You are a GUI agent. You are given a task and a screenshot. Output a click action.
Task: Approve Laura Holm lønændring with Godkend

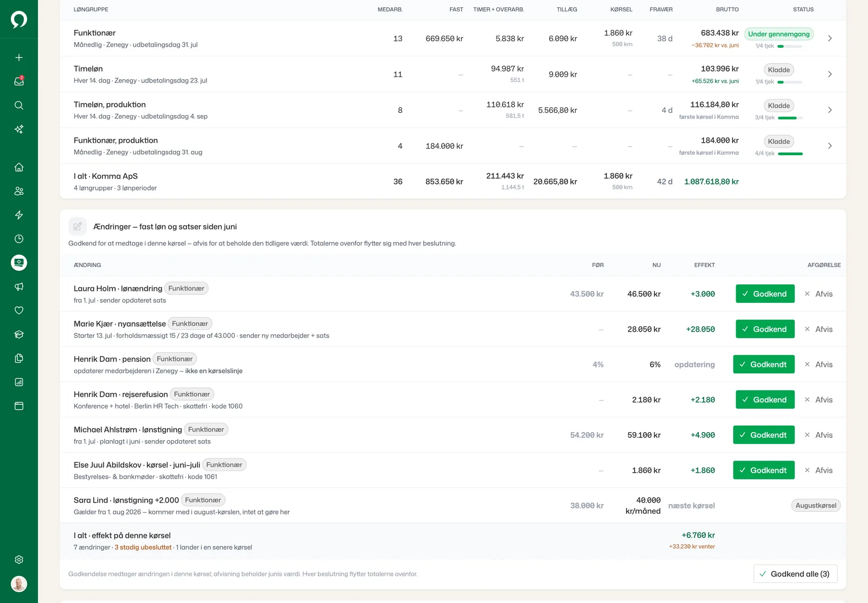pos(765,294)
